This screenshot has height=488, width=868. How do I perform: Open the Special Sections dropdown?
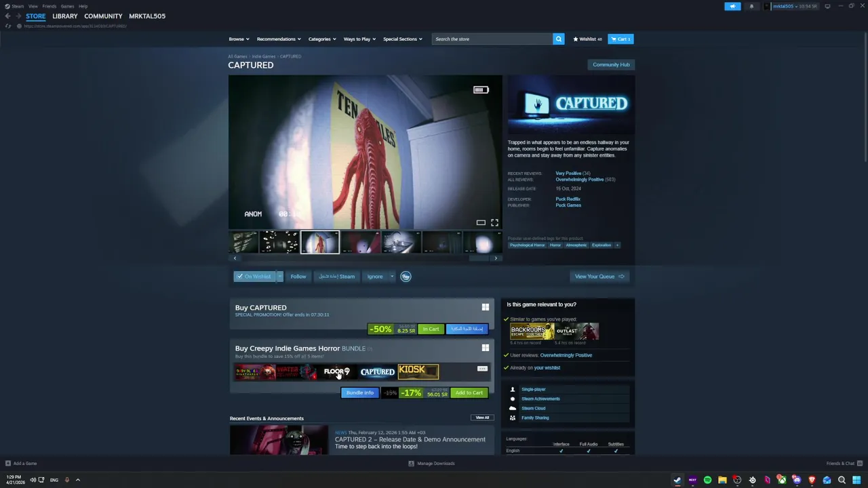click(x=403, y=39)
